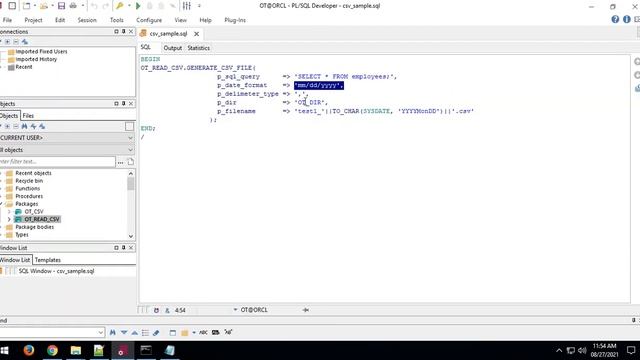Image resolution: width=640 pixels, height=360 pixels.
Task: Click the yellow key Log on icon
Action: point(120,6)
